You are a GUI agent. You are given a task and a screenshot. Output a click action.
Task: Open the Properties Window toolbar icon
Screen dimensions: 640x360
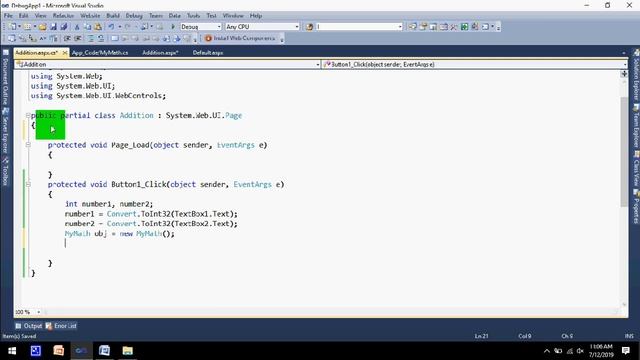coord(423,27)
